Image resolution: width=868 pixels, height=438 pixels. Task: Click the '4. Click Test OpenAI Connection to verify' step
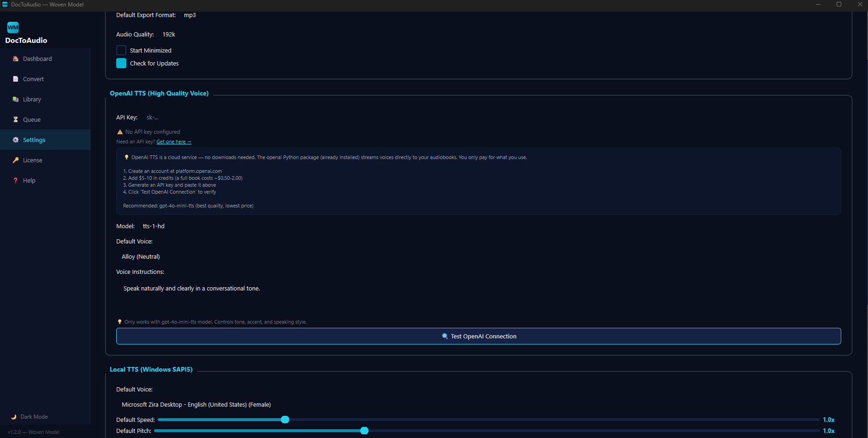(x=169, y=192)
